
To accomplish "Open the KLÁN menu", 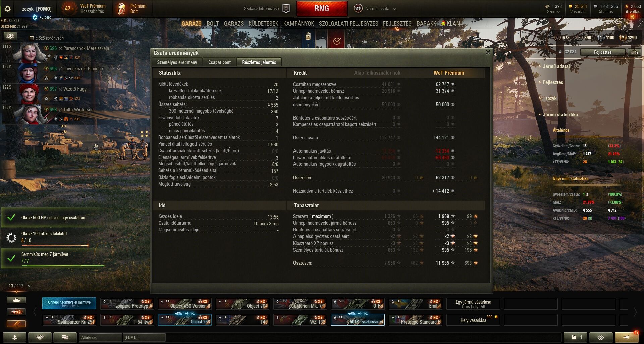I will tap(453, 23).
